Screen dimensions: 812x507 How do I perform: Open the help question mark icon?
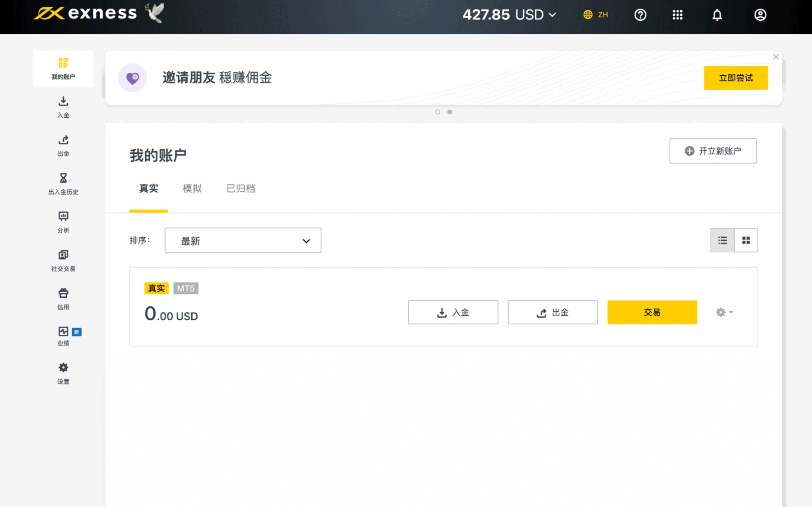(640, 15)
